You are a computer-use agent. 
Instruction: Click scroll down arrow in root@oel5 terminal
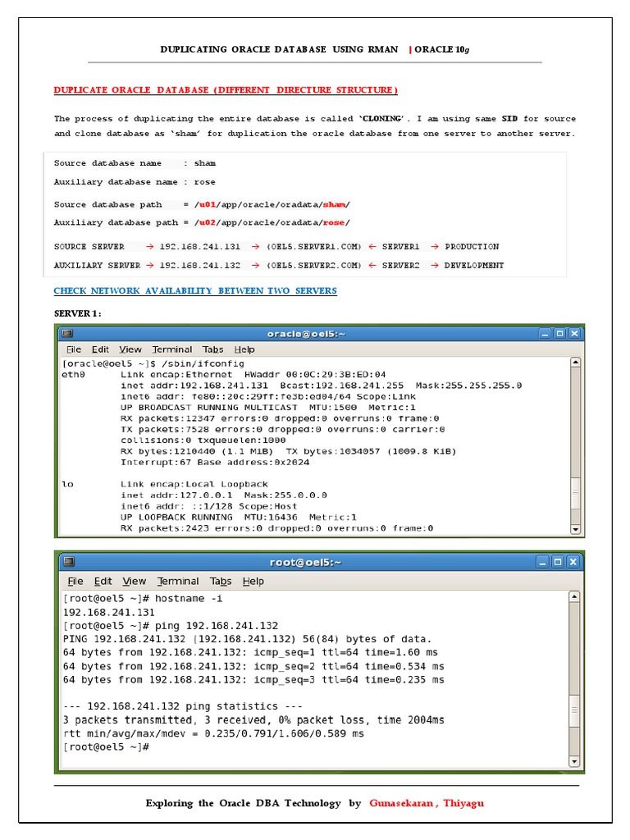(x=574, y=761)
